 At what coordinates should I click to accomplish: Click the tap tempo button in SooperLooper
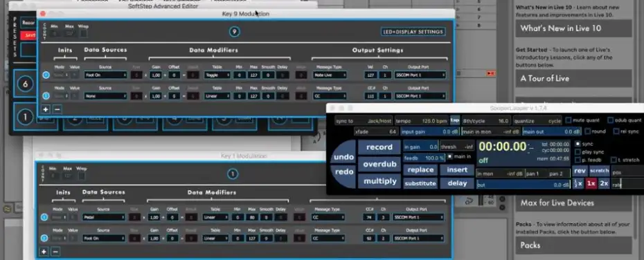coord(455,120)
